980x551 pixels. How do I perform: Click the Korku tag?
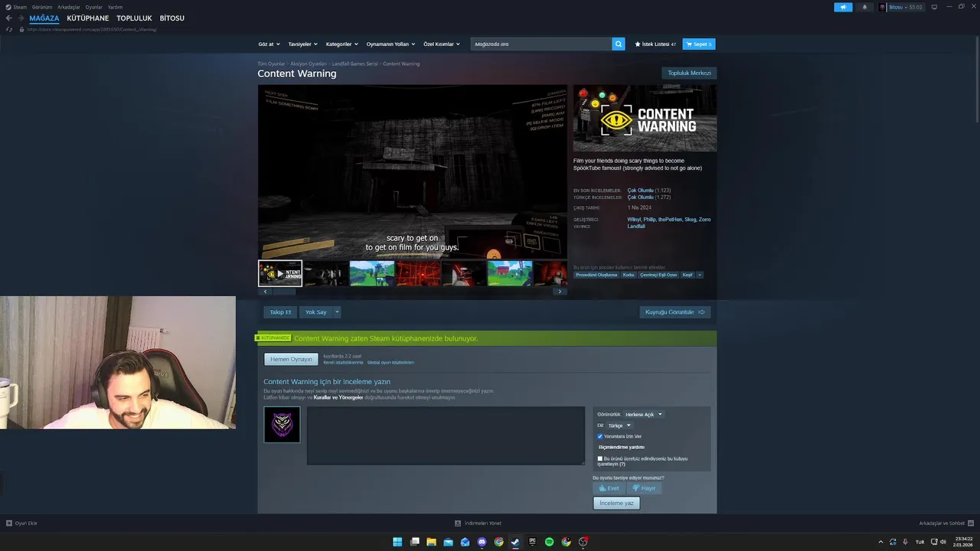629,275
